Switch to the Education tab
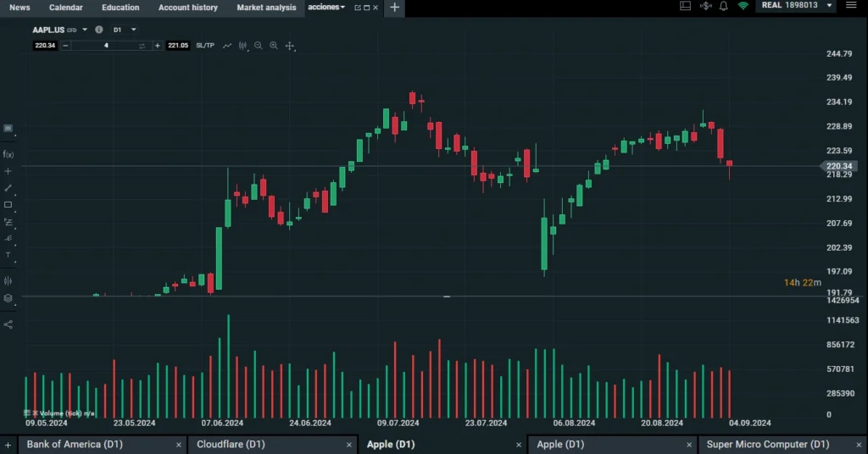 click(120, 8)
